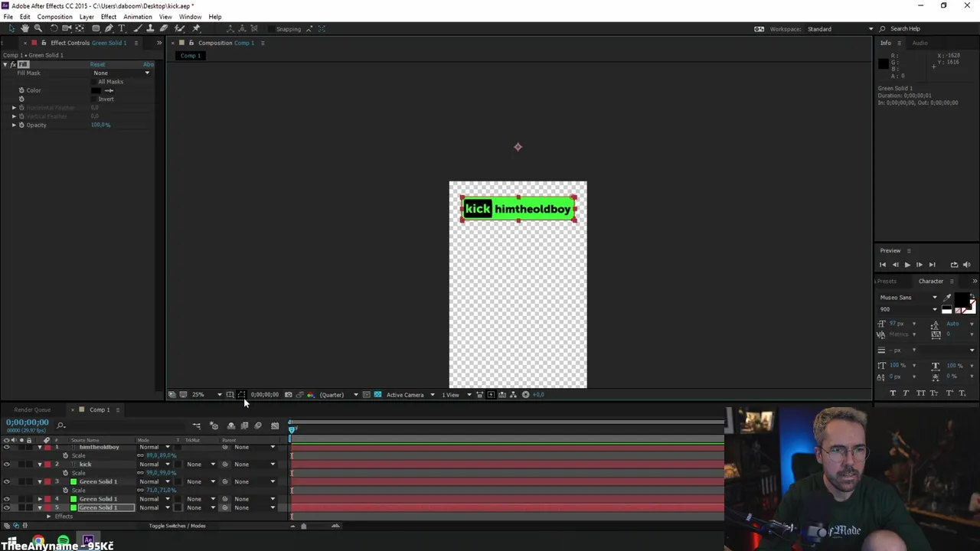Toggle visibility of layer 4 Green Solid 1
Screen dimensions: 980x551
(x=7, y=499)
